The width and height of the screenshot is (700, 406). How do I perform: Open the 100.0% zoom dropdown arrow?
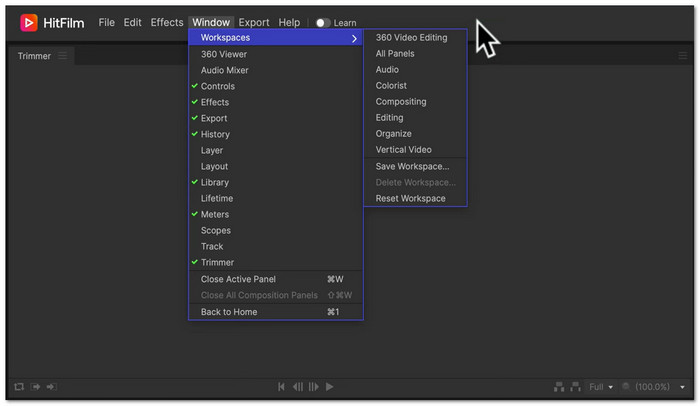click(x=683, y=387)
